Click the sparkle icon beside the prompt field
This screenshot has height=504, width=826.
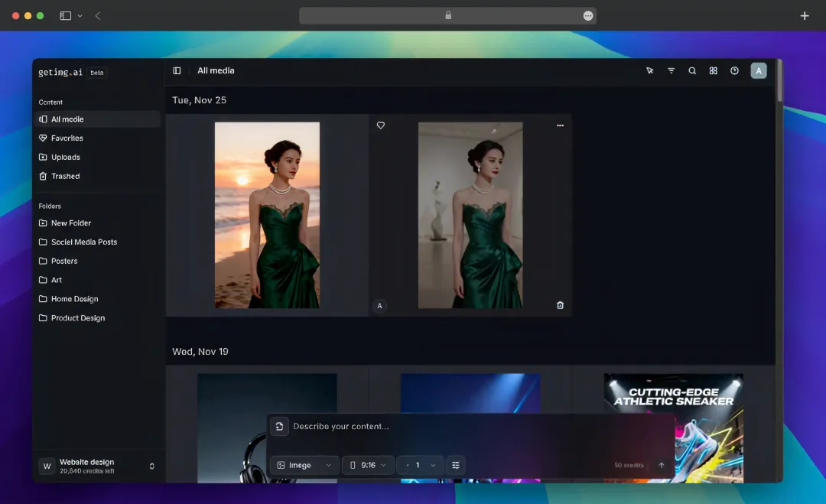tap(280, 426)
